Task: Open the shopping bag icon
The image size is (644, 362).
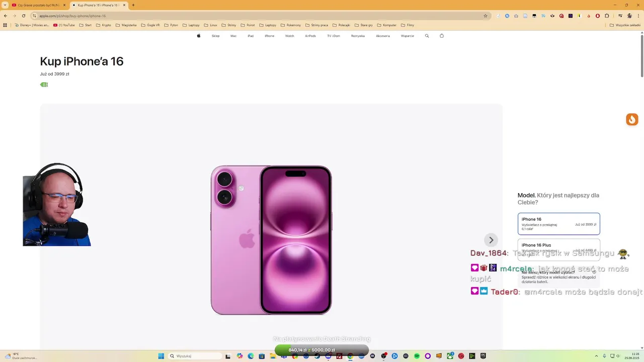Action: [442, 36]
